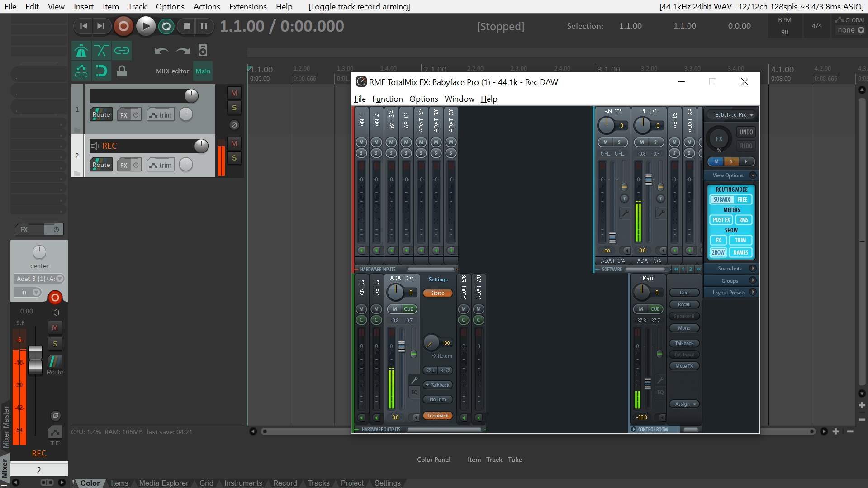The image size is (868, 488).
Task: Open TotalMix Options menu
Action: [423, 99]
